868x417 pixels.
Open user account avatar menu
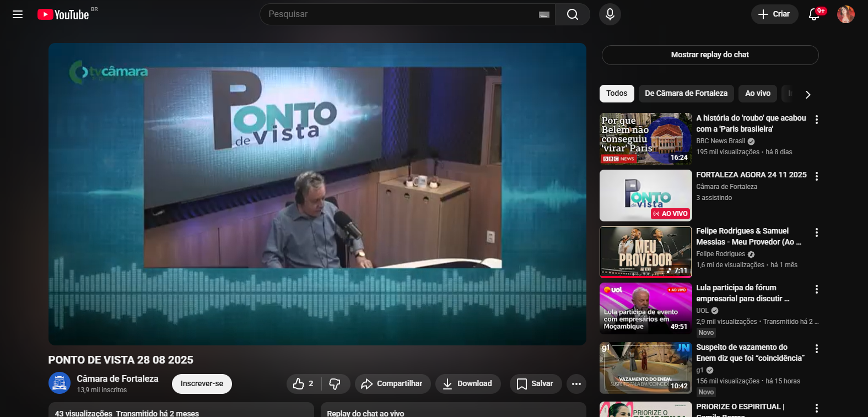pyautogui.click(x=845, y=14)
